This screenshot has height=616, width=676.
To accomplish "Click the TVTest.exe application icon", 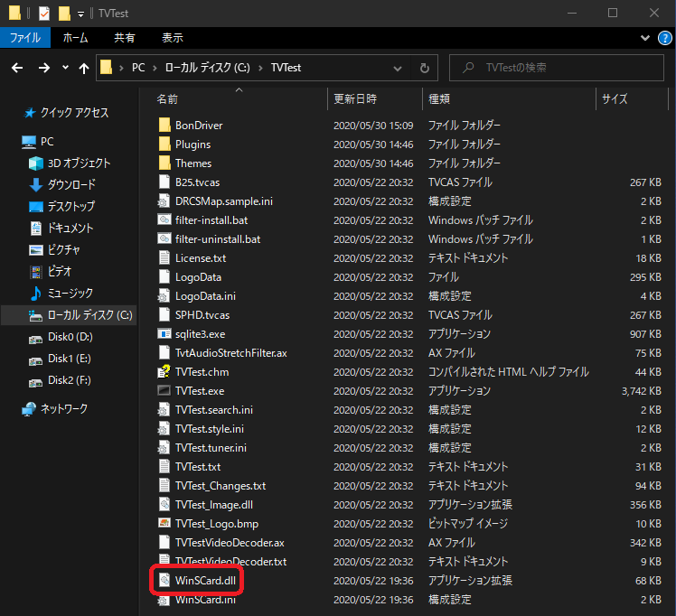I will (164, 391).
